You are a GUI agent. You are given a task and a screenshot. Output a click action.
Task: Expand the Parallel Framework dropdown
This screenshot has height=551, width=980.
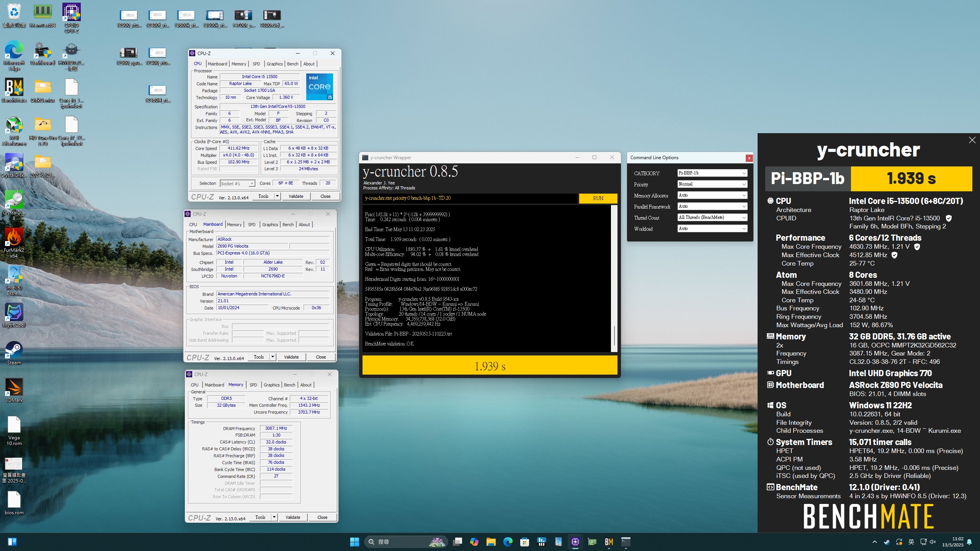pyautogui.click(x=712, y=206)
